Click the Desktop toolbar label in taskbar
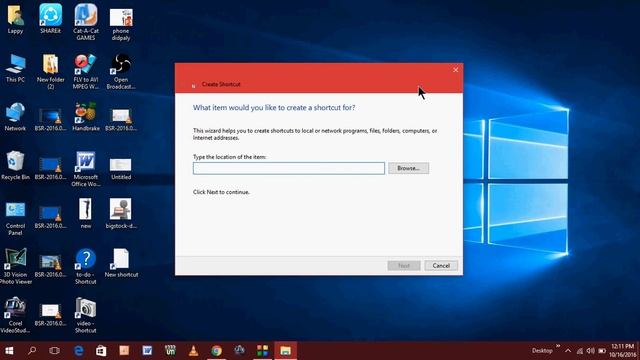 542,351
